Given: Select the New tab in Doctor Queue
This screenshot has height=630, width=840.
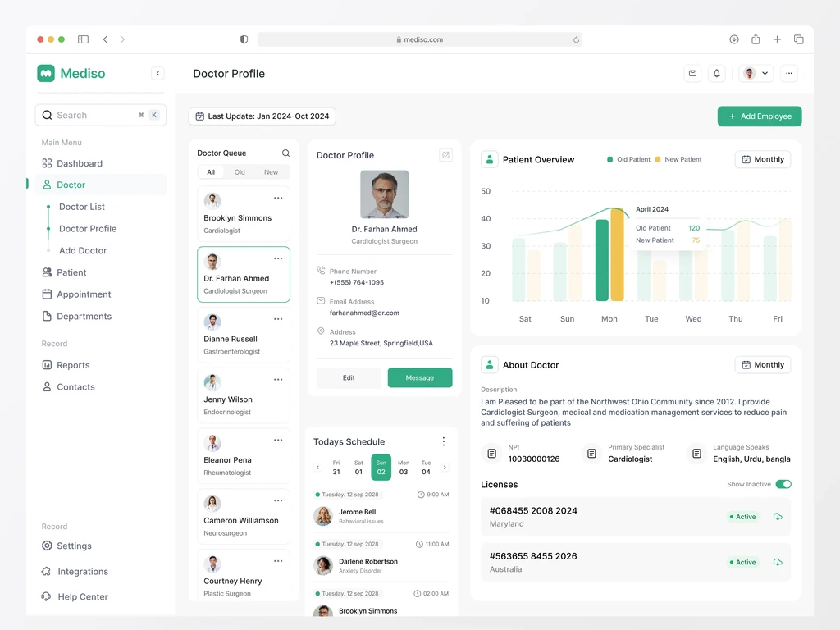Looking at the screenshot, I should (x=271, y=172).
